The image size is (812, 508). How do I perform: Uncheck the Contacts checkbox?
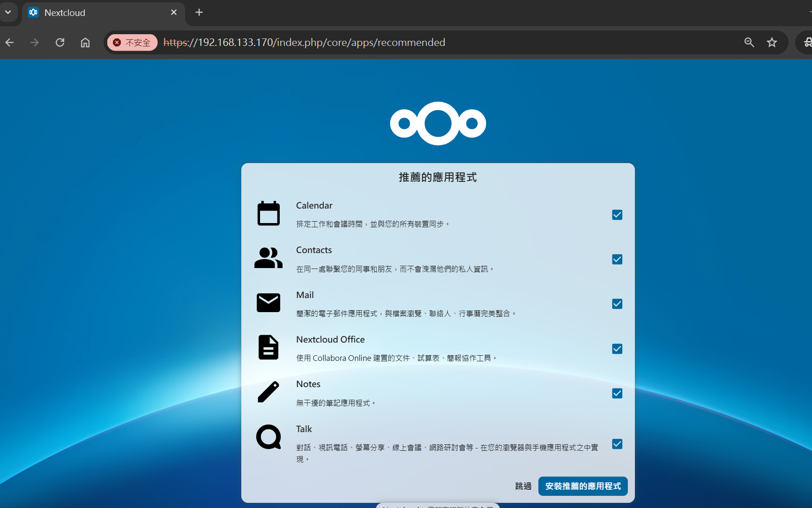pyautogui.click(x=617, y=259)
